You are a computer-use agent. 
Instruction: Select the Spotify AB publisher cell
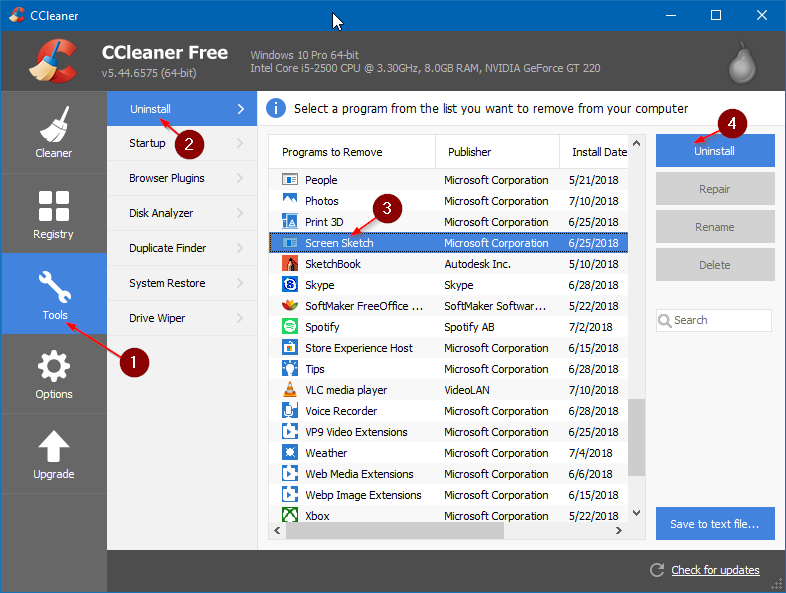(x=469, y=327)
